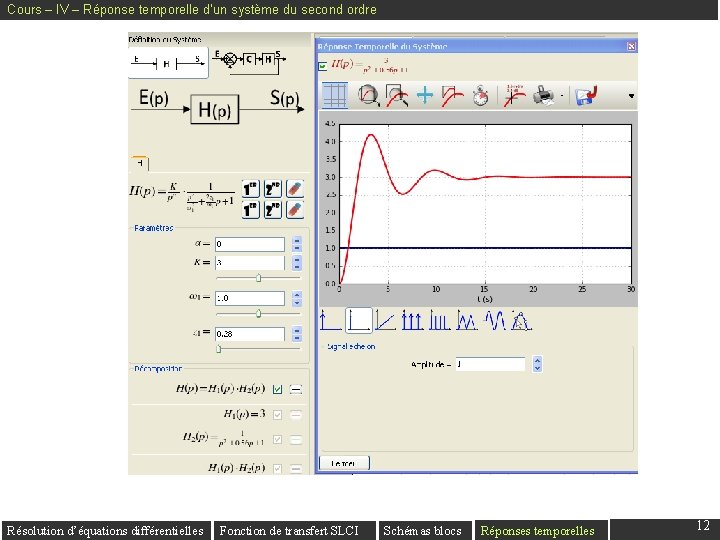720x540 pixels.
Task: Click the curve cursor readout icon with values
Action: click(514, 96)
